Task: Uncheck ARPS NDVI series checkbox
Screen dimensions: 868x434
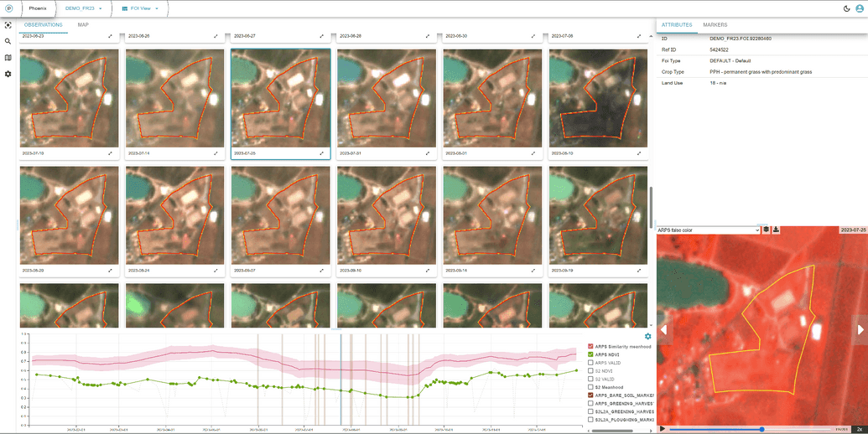Action: (591, 354)
